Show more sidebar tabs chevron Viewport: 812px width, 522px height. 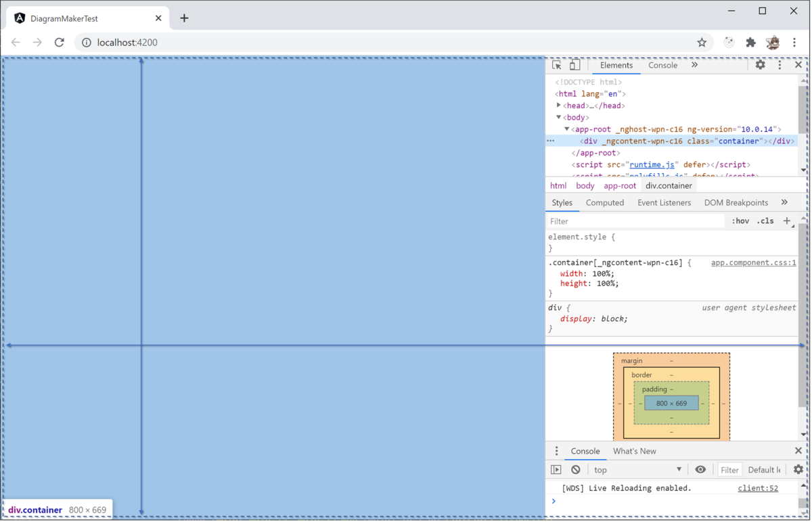coord(784,203)
